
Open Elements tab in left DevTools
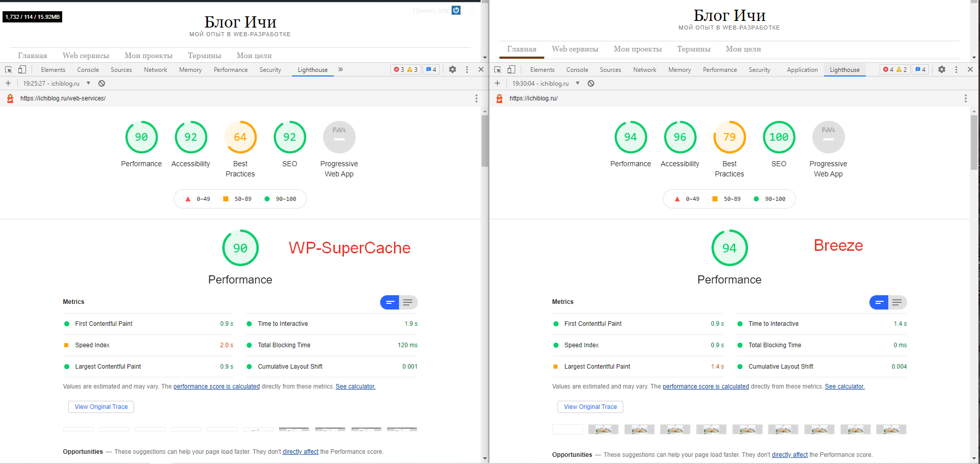tap(53, 70)
